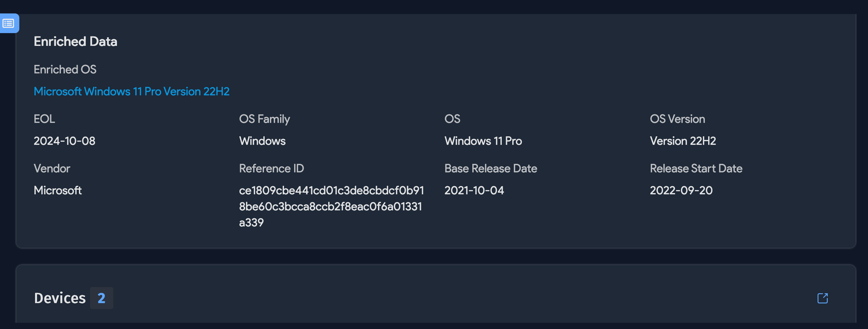Click the EOL date 2024-10-08
Viewport: 868px width, 329px height.
click(64, 141)
